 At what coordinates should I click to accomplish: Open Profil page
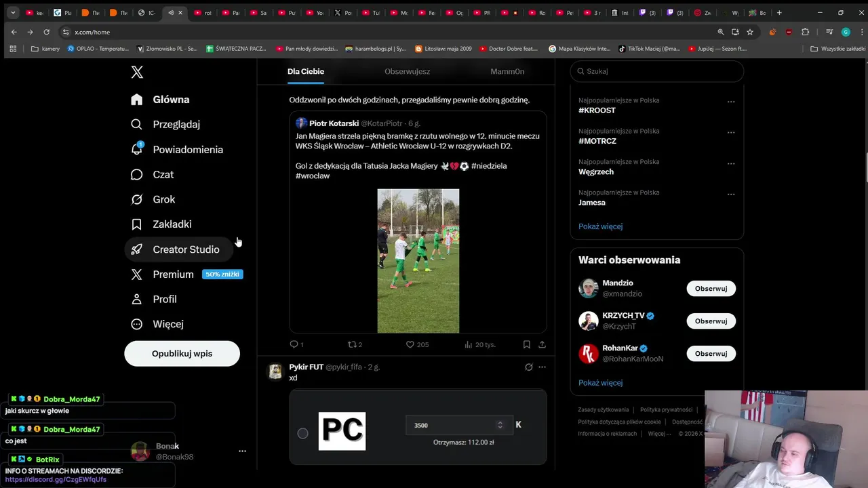click(154, 299)
